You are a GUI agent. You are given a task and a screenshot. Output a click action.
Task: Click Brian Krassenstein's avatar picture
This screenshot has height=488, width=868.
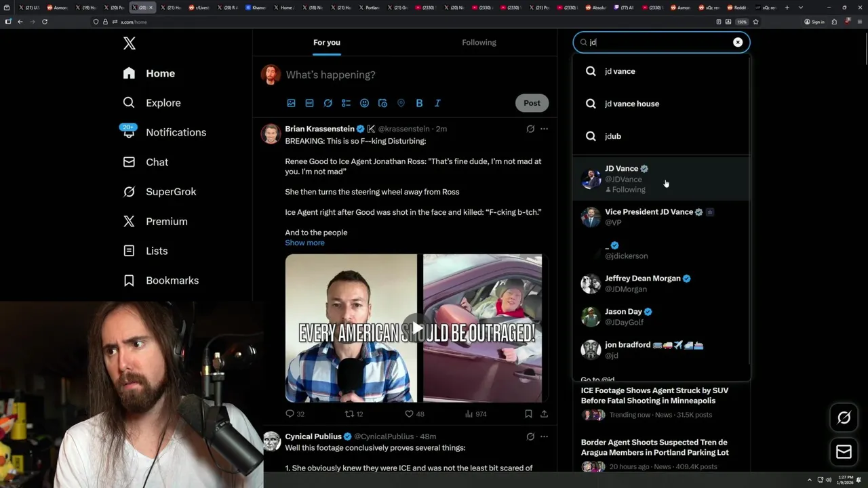point(271,134)
